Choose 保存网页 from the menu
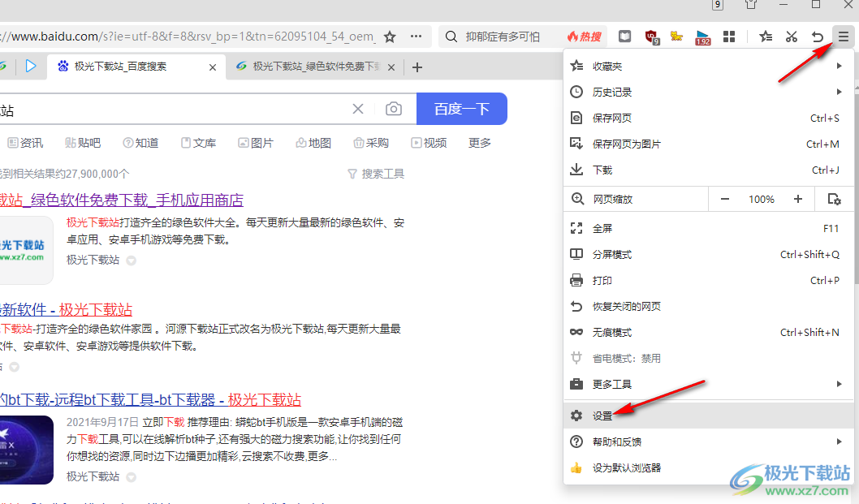 (x=709, y=118)
